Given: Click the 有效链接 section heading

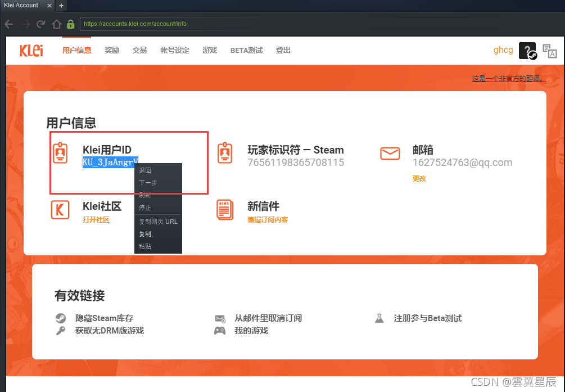Looking at the screenshot, I should point(80,295).
